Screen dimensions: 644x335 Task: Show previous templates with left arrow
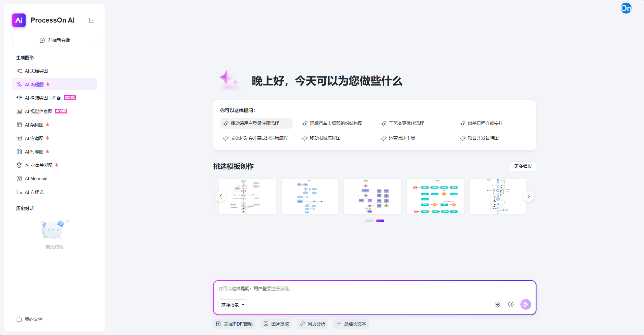click(x=221, y=196)
